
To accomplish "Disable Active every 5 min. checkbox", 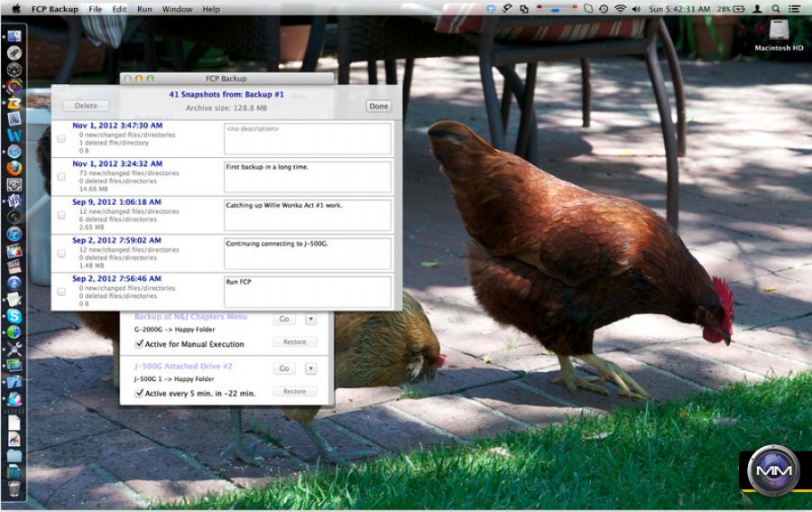I will [139, 394].
